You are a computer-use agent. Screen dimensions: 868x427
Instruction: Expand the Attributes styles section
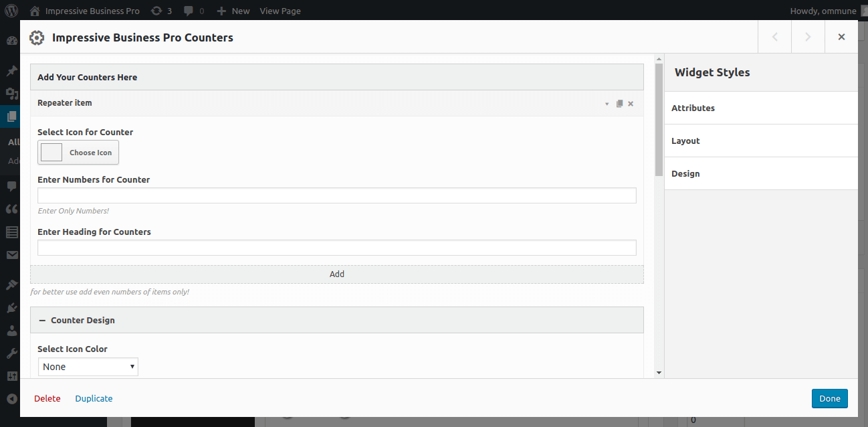(x=761, y=108)
